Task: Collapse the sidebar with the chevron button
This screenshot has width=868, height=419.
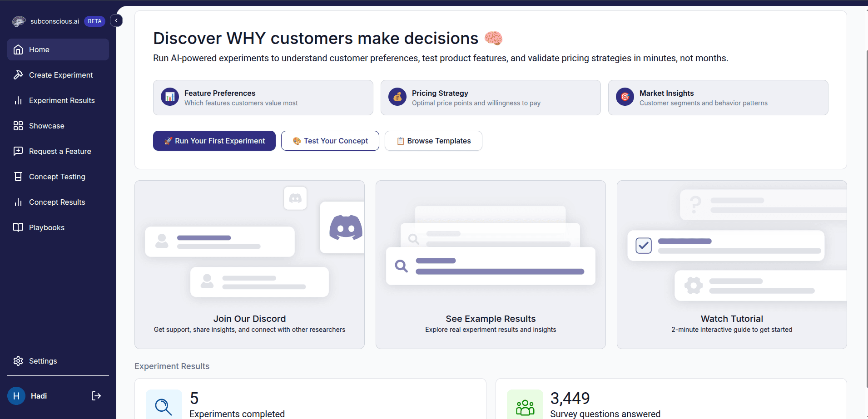Action: click(x=116, y=20)
